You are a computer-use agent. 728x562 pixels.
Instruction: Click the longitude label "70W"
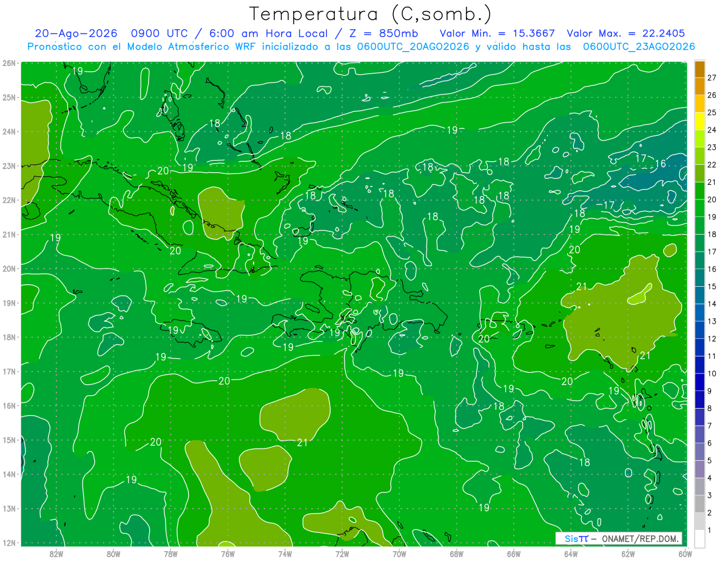(x=399, y=553)
